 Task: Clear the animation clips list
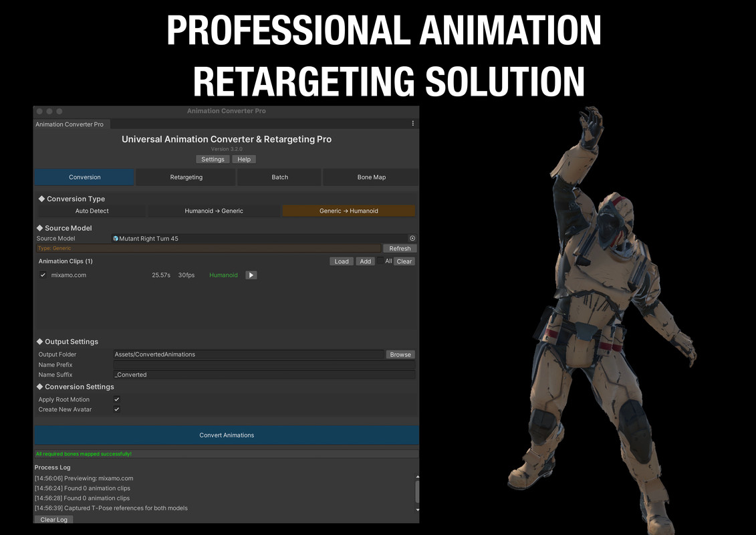click(x=404, y=261)
